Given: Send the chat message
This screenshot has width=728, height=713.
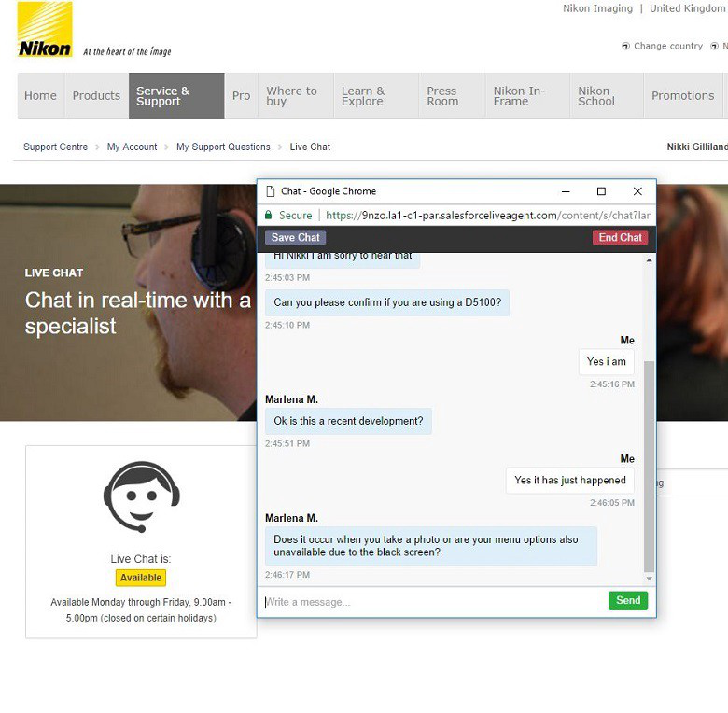Looking at the screenshot, I should click(x=627, y=601).
